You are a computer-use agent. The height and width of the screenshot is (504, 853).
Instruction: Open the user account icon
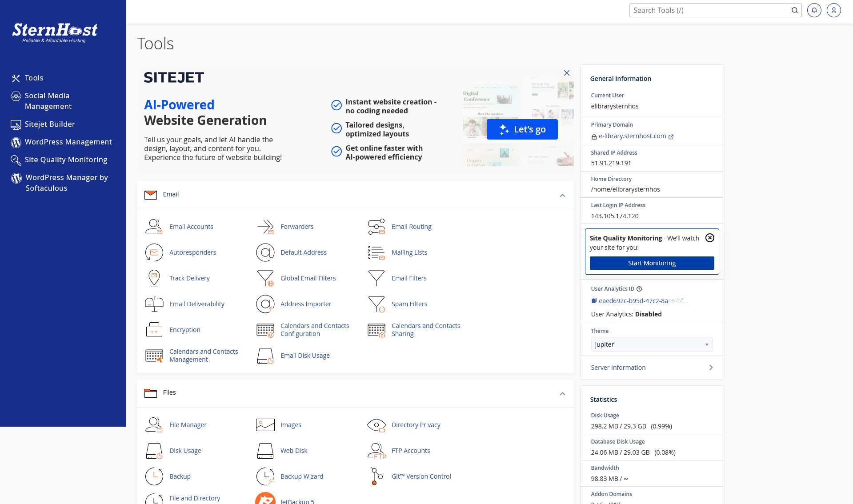[833, 10]
